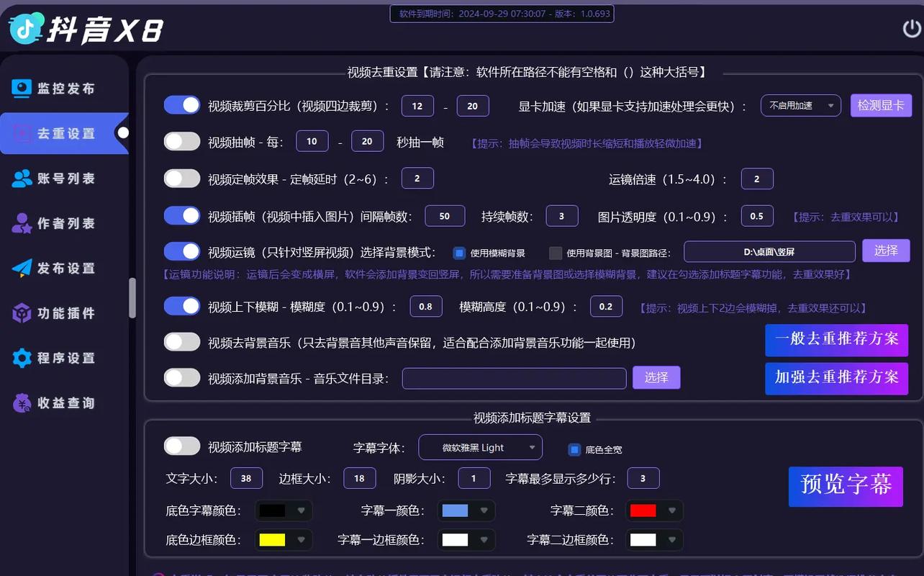The width and height of the screenshot is (924, 576).
Task: Check the 使用背景图 option
Action: tap(556, 253)
